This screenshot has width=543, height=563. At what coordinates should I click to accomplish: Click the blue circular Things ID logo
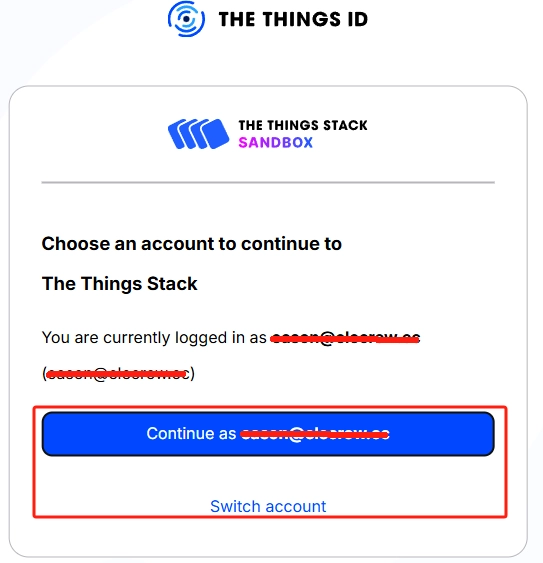(186, 19)
